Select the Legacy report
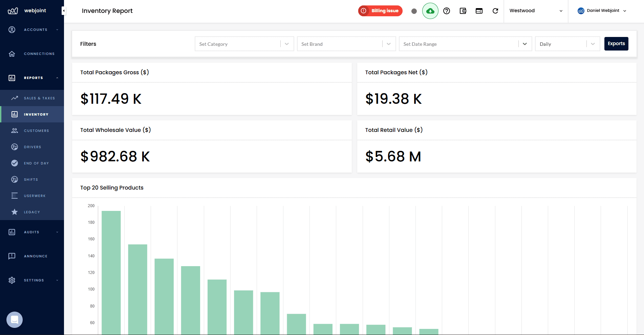 pos(32,212)
